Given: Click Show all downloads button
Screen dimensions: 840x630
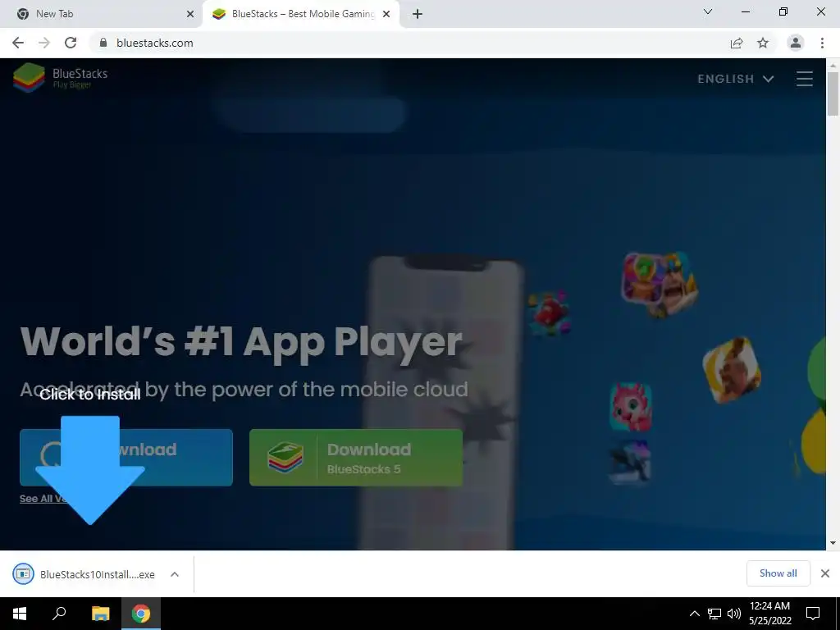Looking at the screenshot, I should pyautogui.click(x=778, y=573).
